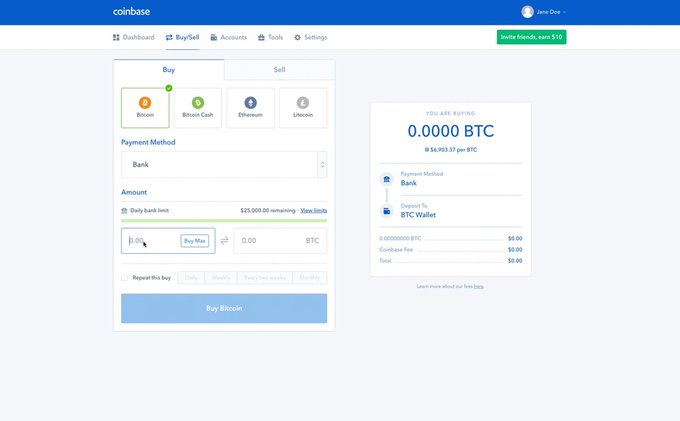Focus the USD amount input field
The image size is (680, 421).
click(168, 241)
